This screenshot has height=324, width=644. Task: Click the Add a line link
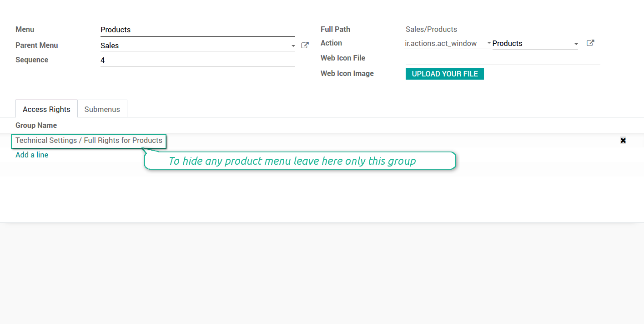tap(32, 155)
